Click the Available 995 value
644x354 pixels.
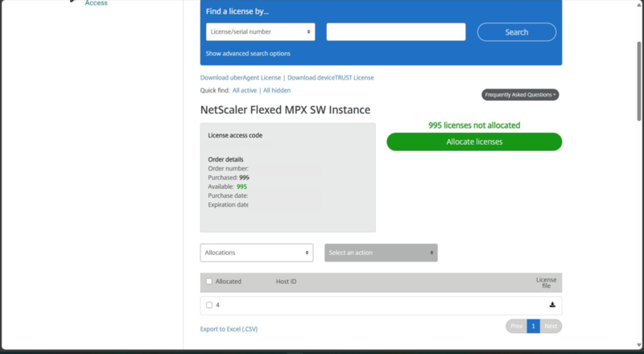coord(242,187)
